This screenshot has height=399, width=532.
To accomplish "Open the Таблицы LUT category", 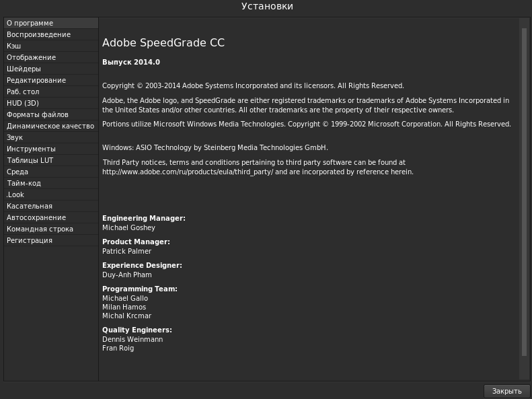I will [30, 160].
